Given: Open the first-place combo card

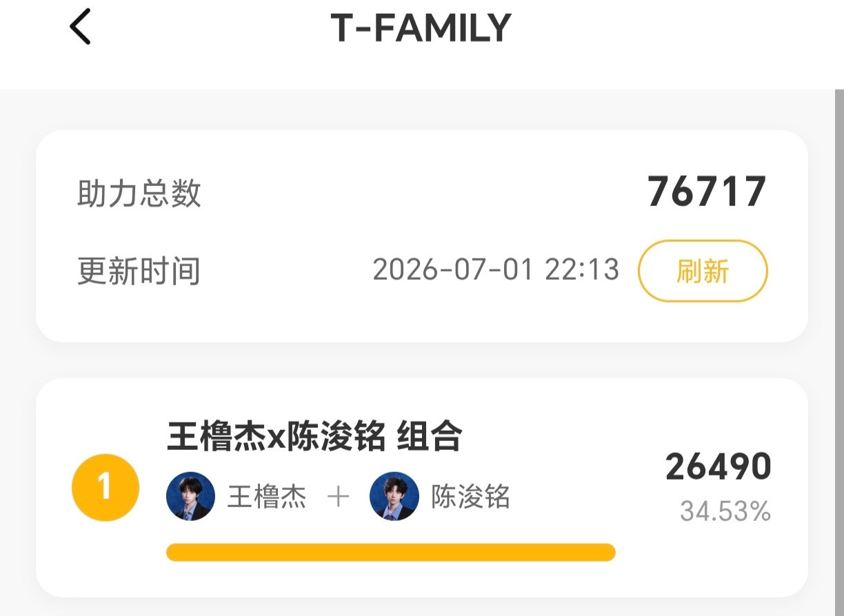Looking at the screenshot, I should [x=422, y=487].
